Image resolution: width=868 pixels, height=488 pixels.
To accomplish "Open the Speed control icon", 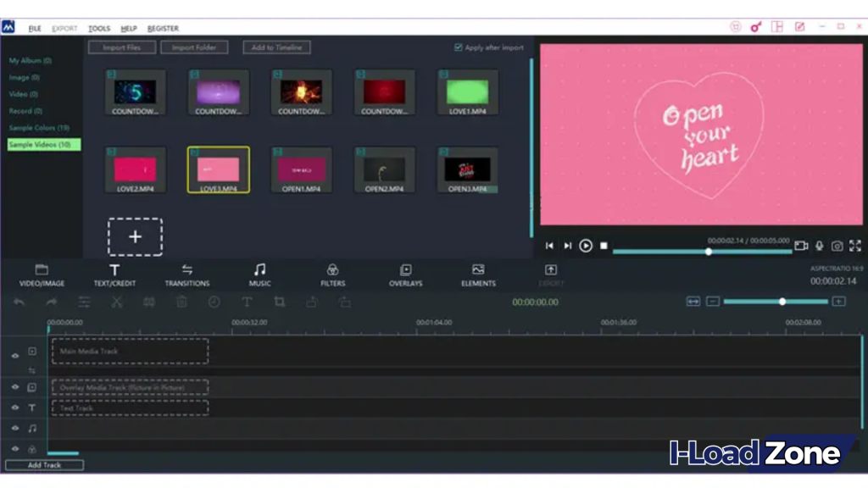I will (214, 302).
